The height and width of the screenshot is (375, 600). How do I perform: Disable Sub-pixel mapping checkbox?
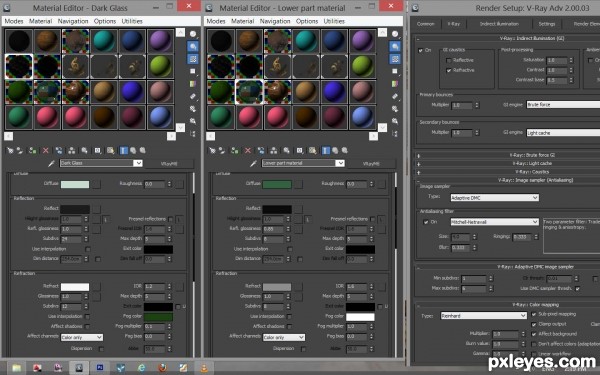(x=534, y=314)
